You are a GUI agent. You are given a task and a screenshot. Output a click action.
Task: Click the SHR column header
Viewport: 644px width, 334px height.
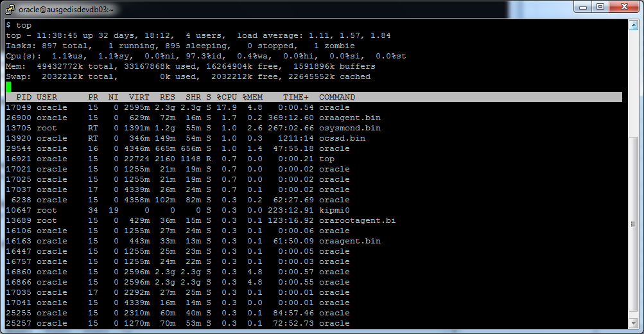coord(193,98)
